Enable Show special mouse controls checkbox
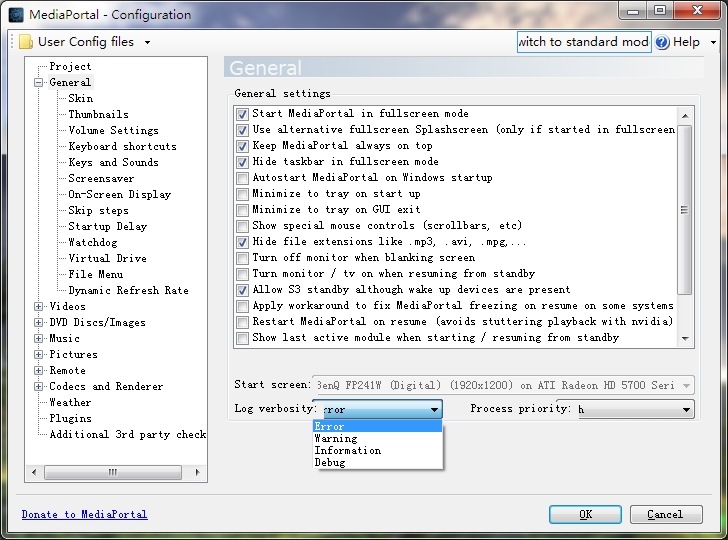The image size is (728, 540). [242, 226]
